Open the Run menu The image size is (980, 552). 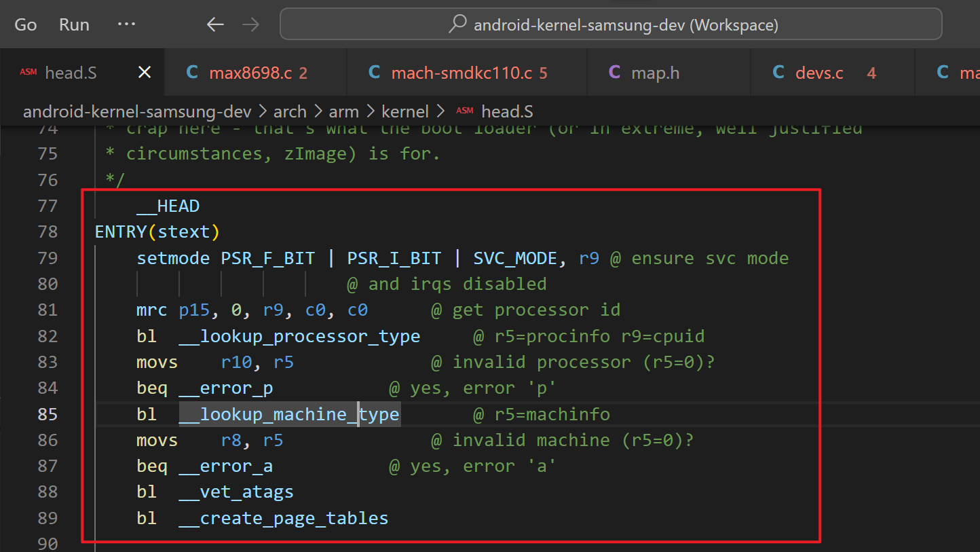(74, 25)
